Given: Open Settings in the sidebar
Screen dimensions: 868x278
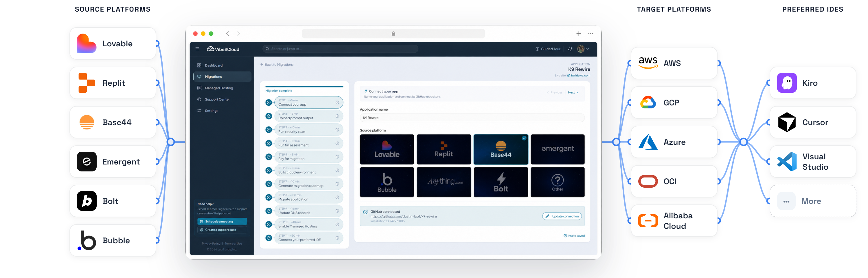Looking at the screenshot, I should pyautogui.click(x=222, y=111).
